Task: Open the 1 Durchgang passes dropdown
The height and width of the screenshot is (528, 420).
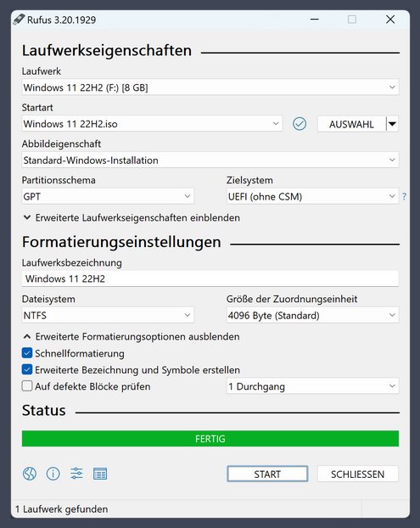Action: pyautogui.click(x=312, y=386)
